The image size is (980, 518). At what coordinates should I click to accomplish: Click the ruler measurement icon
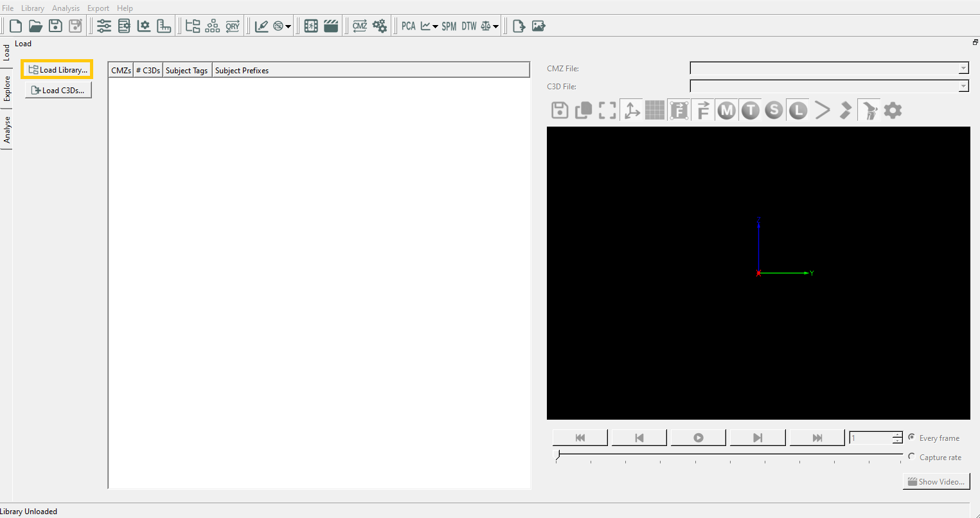tap(164, 26)
